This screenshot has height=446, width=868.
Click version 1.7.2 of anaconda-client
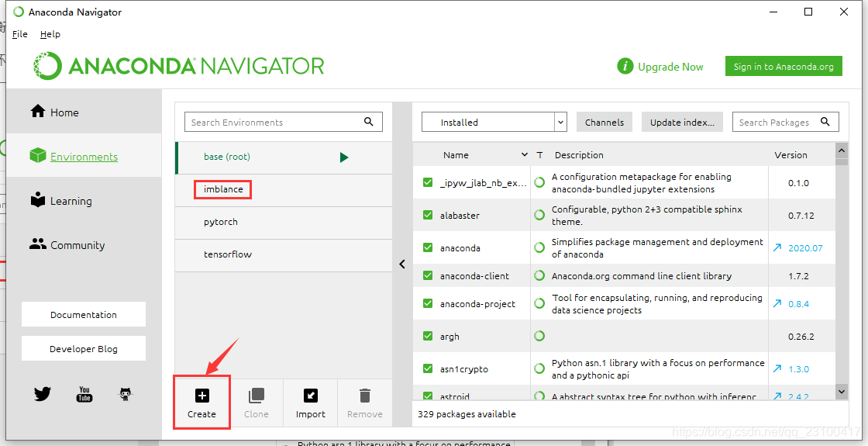pyautogui.click(x=798, y=276)
